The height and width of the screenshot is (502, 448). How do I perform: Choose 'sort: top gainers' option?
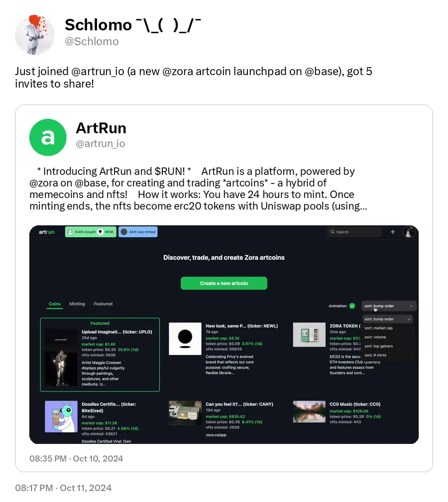point(378,346)
